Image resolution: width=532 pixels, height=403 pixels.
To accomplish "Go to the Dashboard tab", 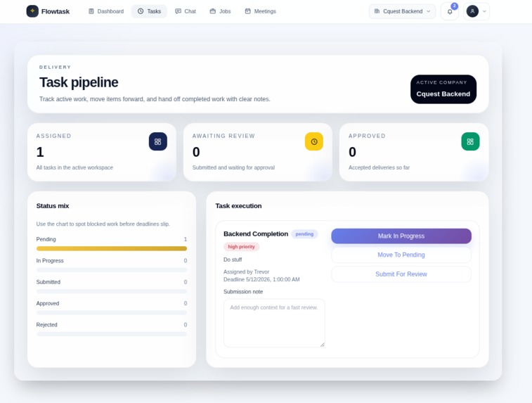I will point(106,11).
